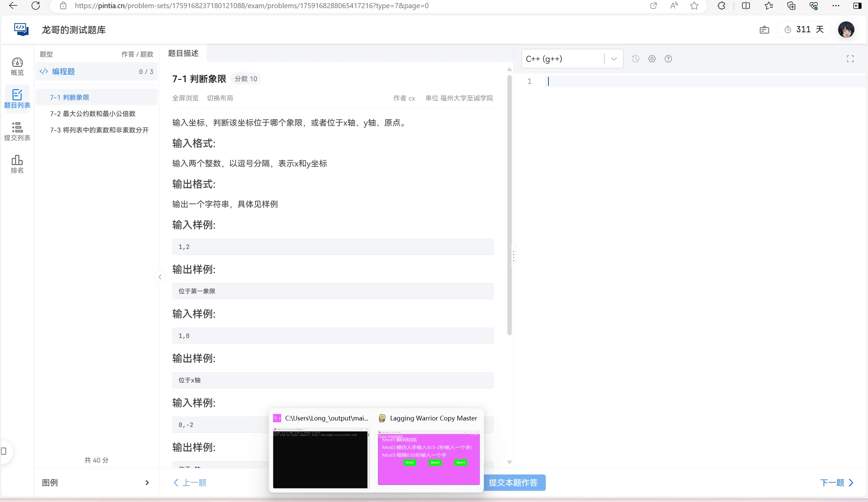This screenshot has width=868, height=502.
Task: Click the Lagging Warrior Copy Master thumbnail
Action: pyautogui.click(x=428, y=459)
